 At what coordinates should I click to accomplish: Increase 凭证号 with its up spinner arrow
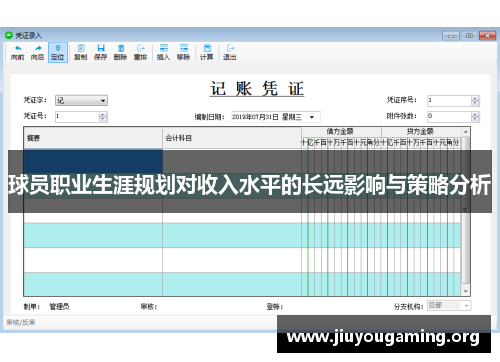(103, 114)
